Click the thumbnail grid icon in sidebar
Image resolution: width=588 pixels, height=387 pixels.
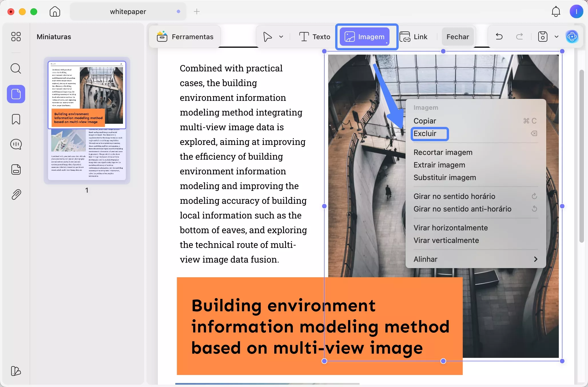16,37
